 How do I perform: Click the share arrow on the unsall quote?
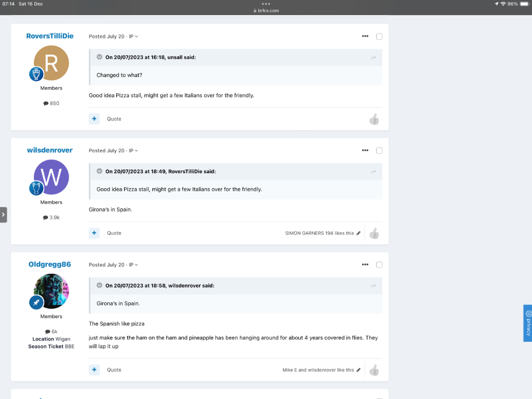point(373,58)
